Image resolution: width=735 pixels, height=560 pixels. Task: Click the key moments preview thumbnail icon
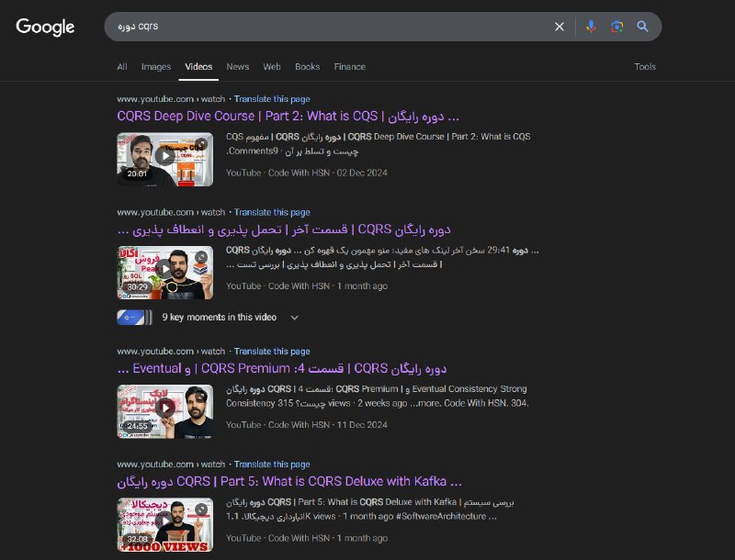[134, 317]
